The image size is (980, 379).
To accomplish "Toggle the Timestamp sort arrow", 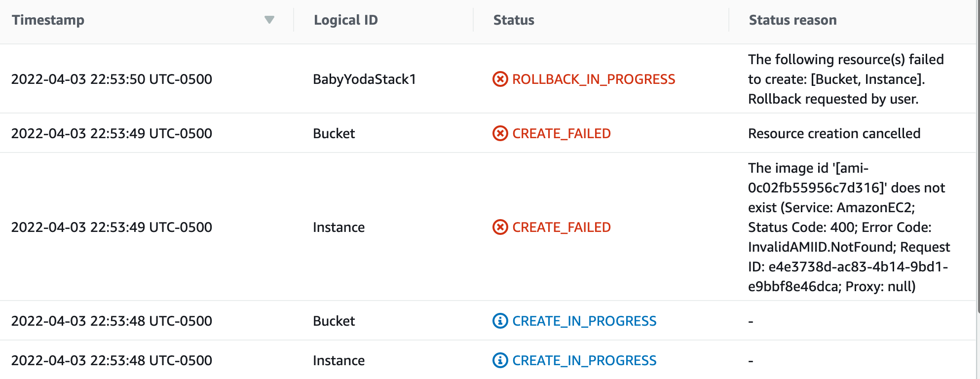I will 269,20.
